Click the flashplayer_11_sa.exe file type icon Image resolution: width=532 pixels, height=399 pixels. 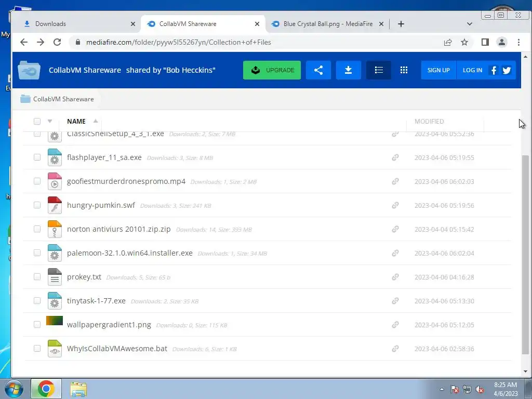coord(55,157)
